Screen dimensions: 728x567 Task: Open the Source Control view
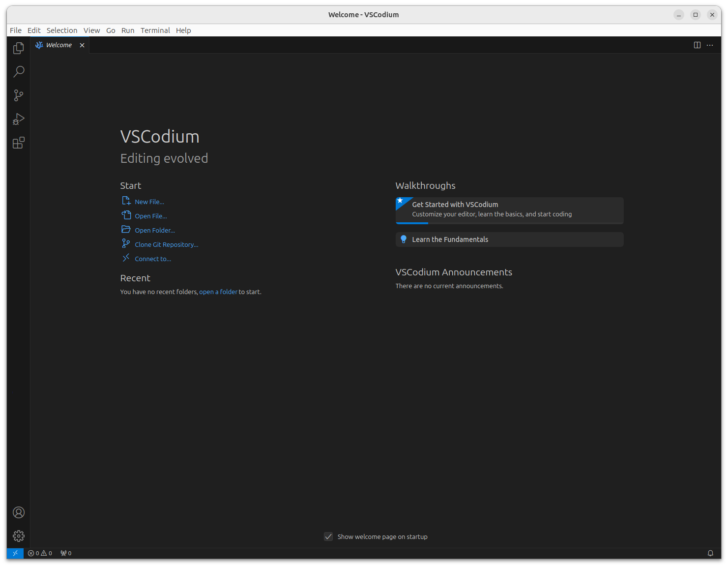[18, 95]
